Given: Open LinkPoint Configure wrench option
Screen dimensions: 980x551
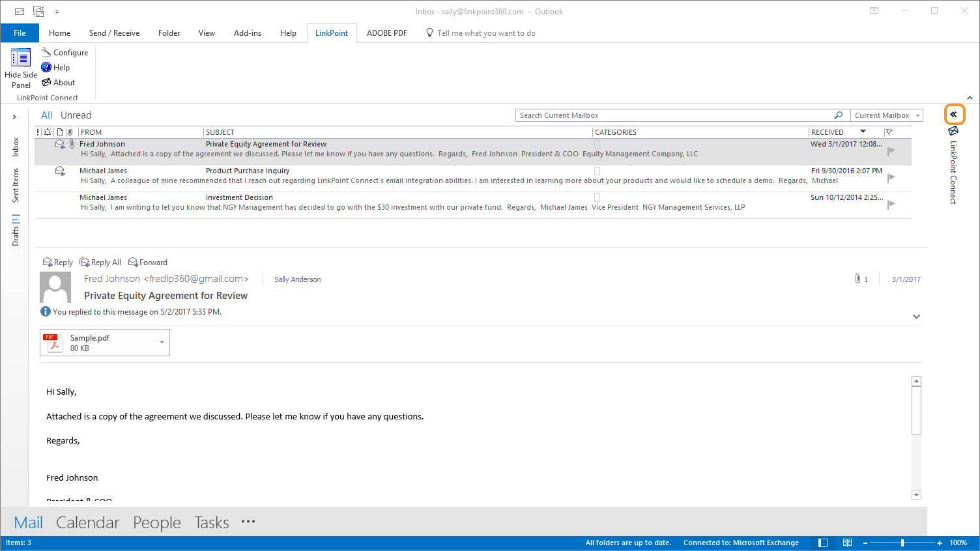Looking at the screenshot, I should pos(65,52).
